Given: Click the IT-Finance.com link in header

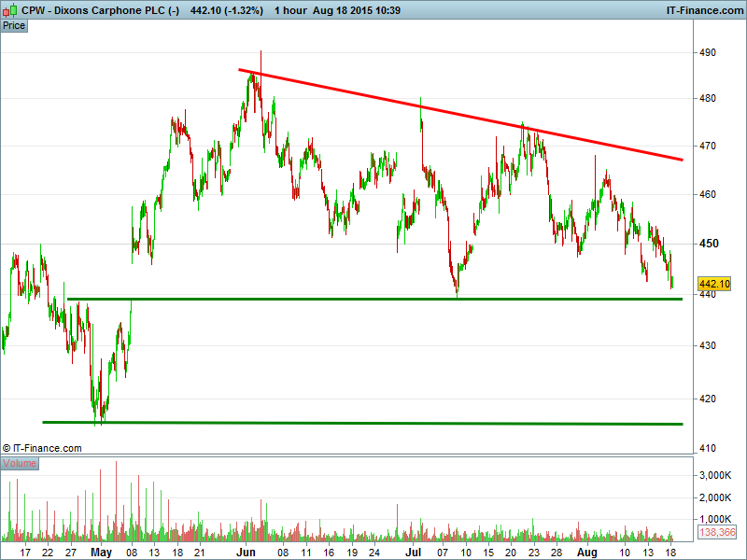Looking at the screenshot, I should tap(705, 10).
